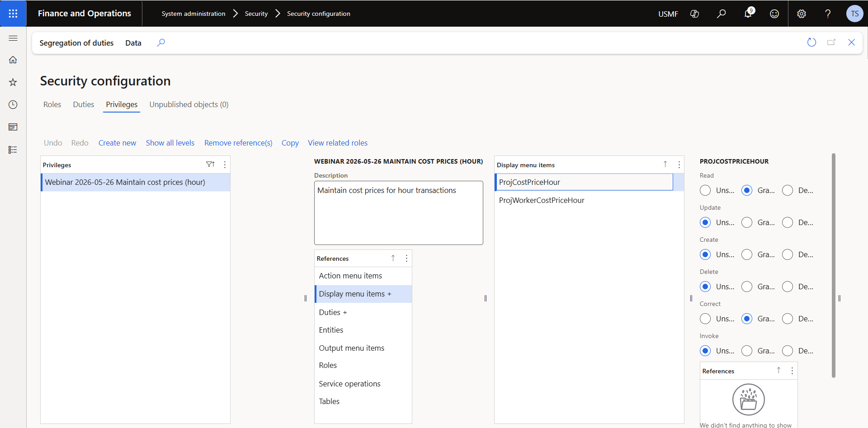Open Display menu items list options menu
The image size is (868, 428).
pyautogui.click(x=679, y=165)
